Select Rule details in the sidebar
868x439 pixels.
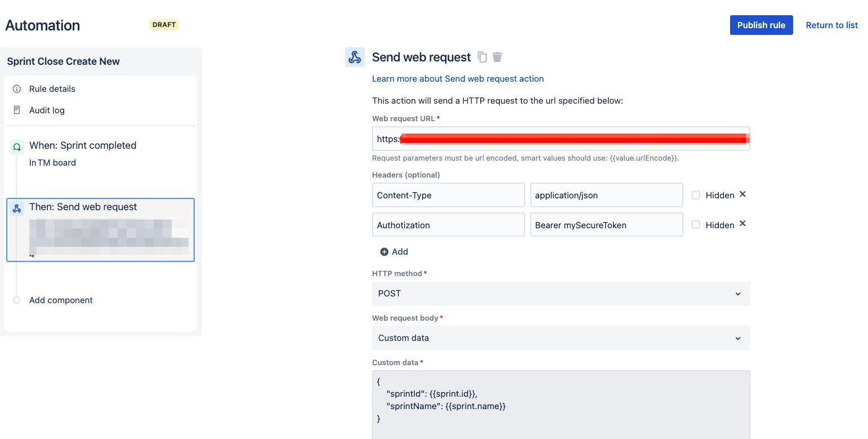point(52,88)
